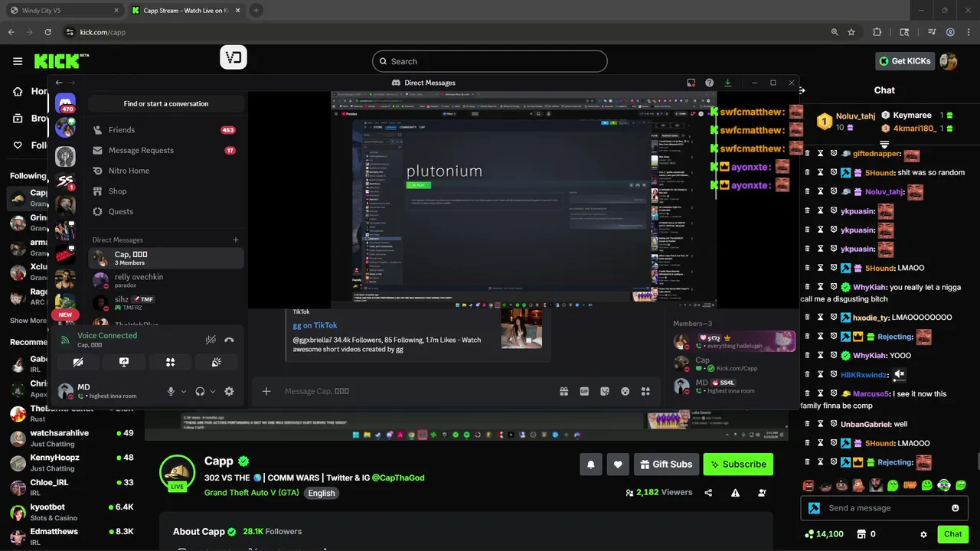Image resolution: width=980 pixels, height=551 pixels.
Task: Expand microphone input options arrow
Action: coord(184,391)
